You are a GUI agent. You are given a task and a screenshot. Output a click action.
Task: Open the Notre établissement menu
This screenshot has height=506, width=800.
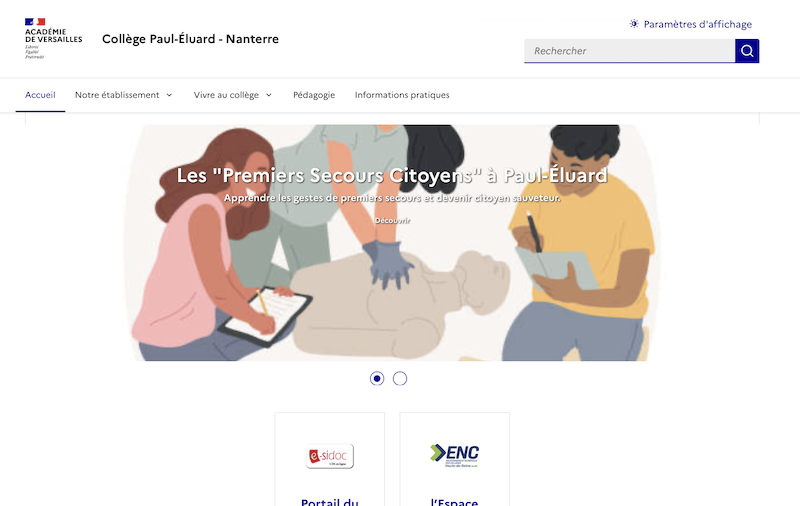(124, 95)
